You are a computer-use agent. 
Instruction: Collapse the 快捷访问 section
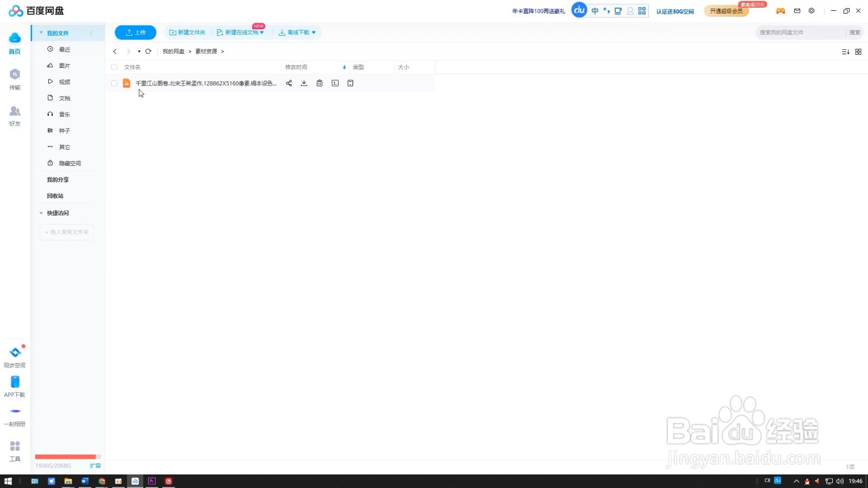point(41,213)
